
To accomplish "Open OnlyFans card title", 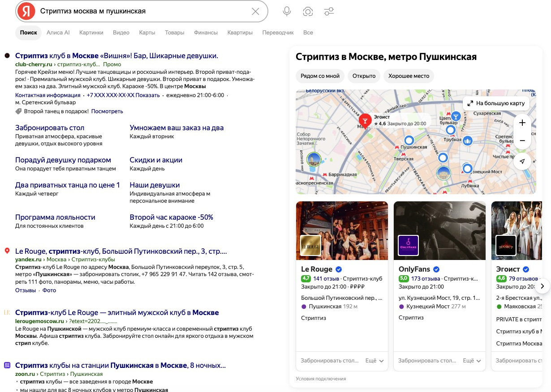I will 414,269.
